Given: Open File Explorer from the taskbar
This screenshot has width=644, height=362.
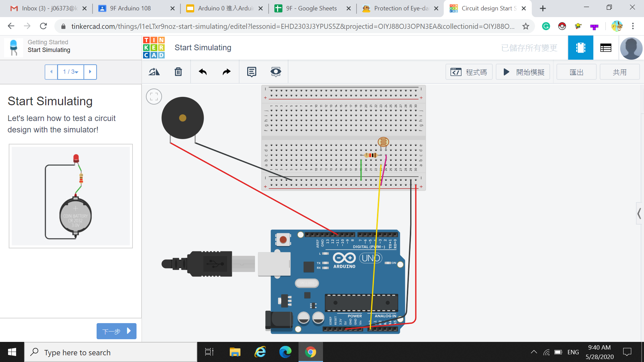Looking at the screenshot, I should (235, 352).
